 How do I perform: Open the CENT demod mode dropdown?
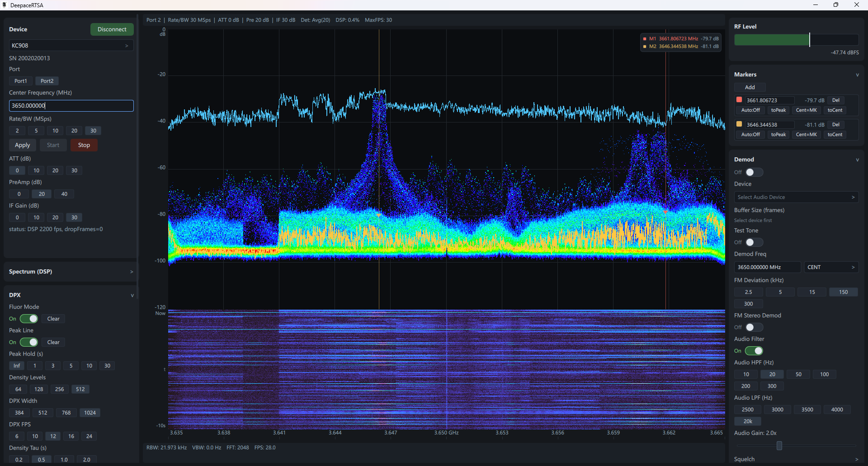click(830, 267)
